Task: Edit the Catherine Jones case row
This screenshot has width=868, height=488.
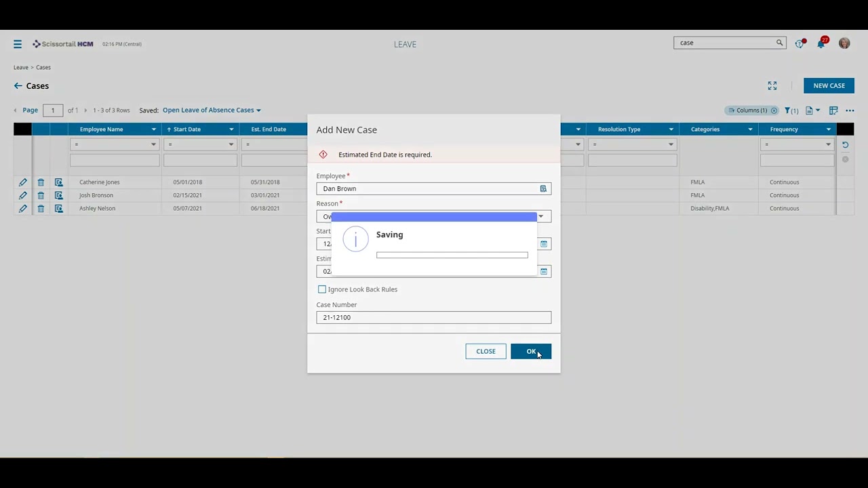Action: (22, 182)
